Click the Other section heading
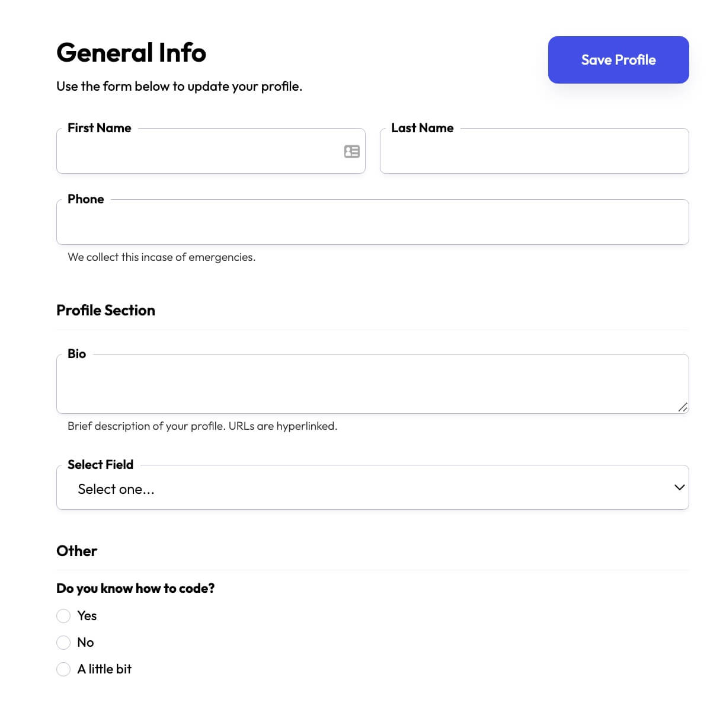723x728 pixels. pyautogui.click(x=76, y=551)
